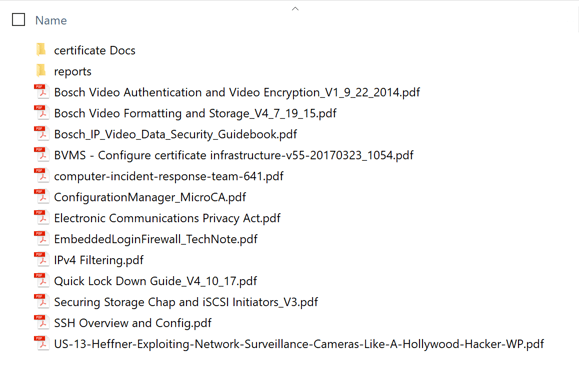Select 'Quick Lock Down Guide_V4_10_17.pdf' file name
This screenshot has width=579, height=376.
(155, 282)
